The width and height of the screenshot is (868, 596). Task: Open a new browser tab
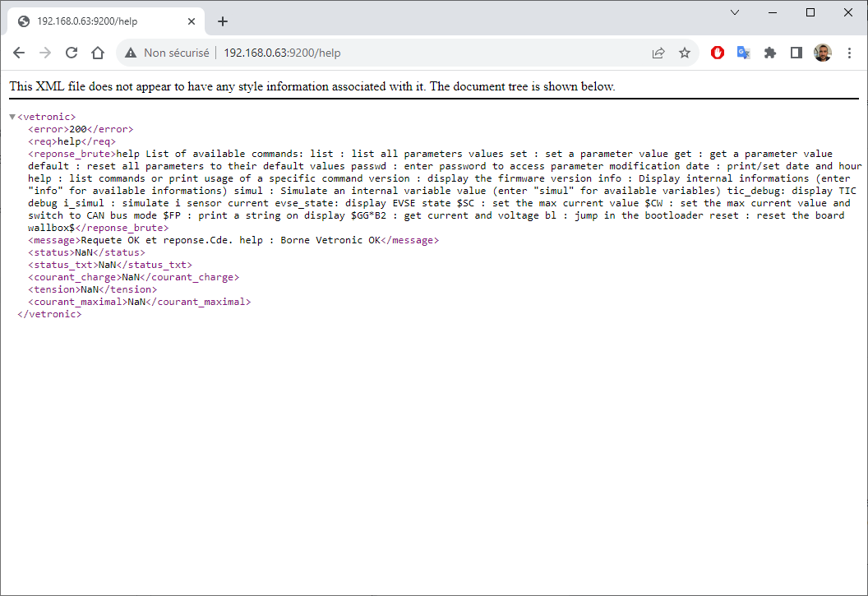tap(223, 21)
